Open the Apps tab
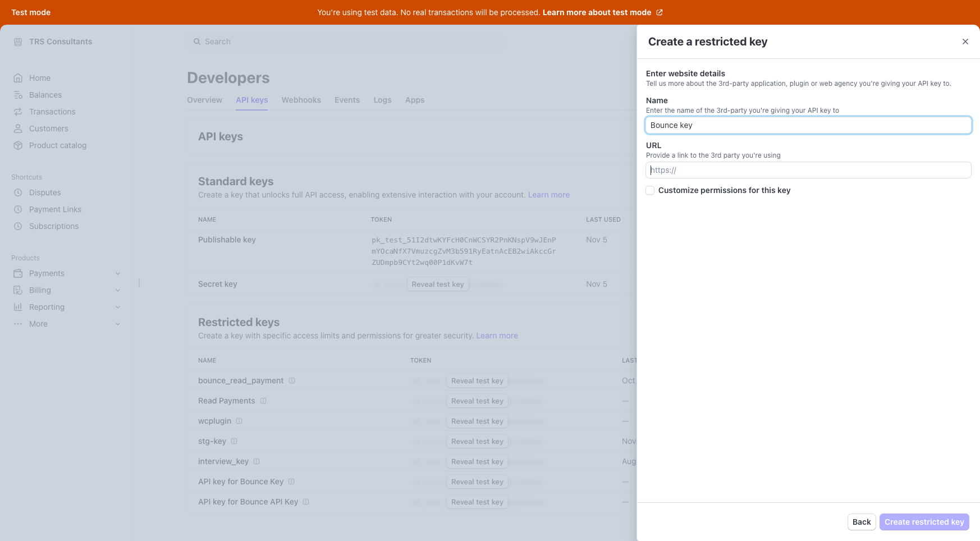The width and height of the screenshot is (980, 541). tap(415, 100)
